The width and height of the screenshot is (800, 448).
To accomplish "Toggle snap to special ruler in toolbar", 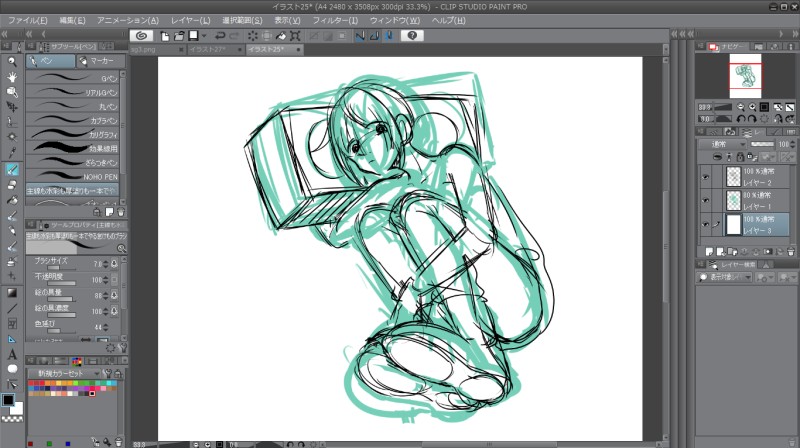I will point(374,36).
